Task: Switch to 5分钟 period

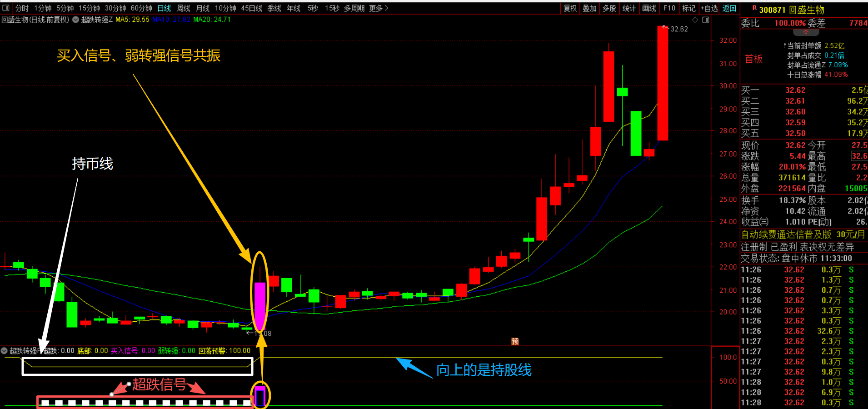Action: pyautogui.click(x=65, y=8)
